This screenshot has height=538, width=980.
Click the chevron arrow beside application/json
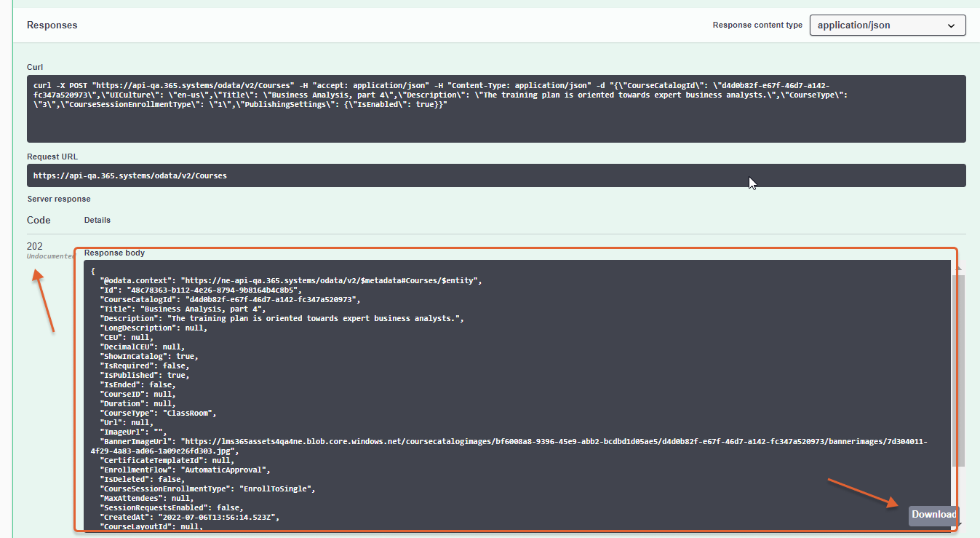click(x=951, y=25)
